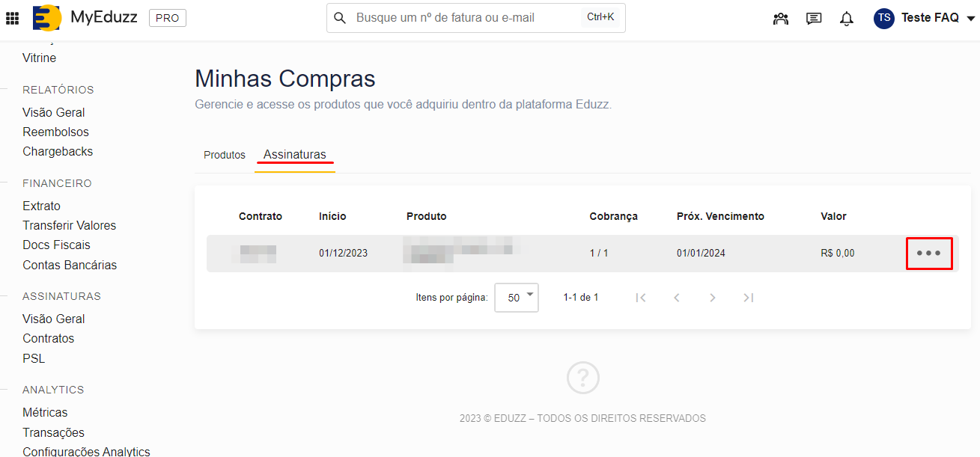Open the chat messages icon

tap(814, 19)
